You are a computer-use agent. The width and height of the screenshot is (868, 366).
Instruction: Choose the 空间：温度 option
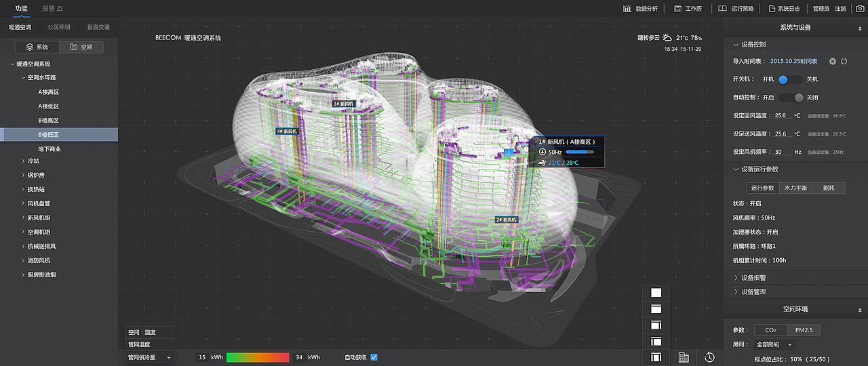click(x=149, y=332)
